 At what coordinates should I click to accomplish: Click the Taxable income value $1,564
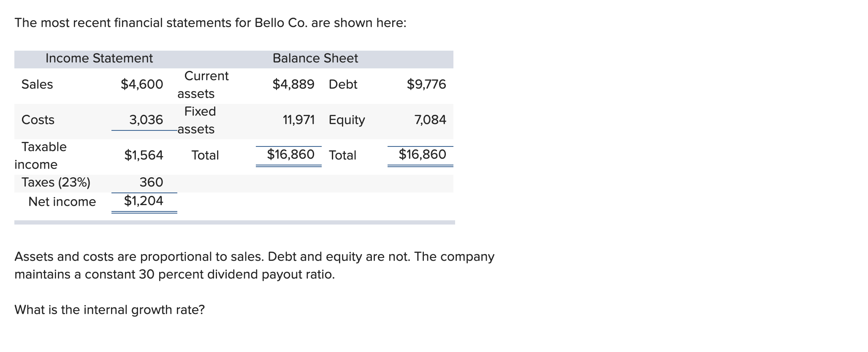[x=144, y=155]
